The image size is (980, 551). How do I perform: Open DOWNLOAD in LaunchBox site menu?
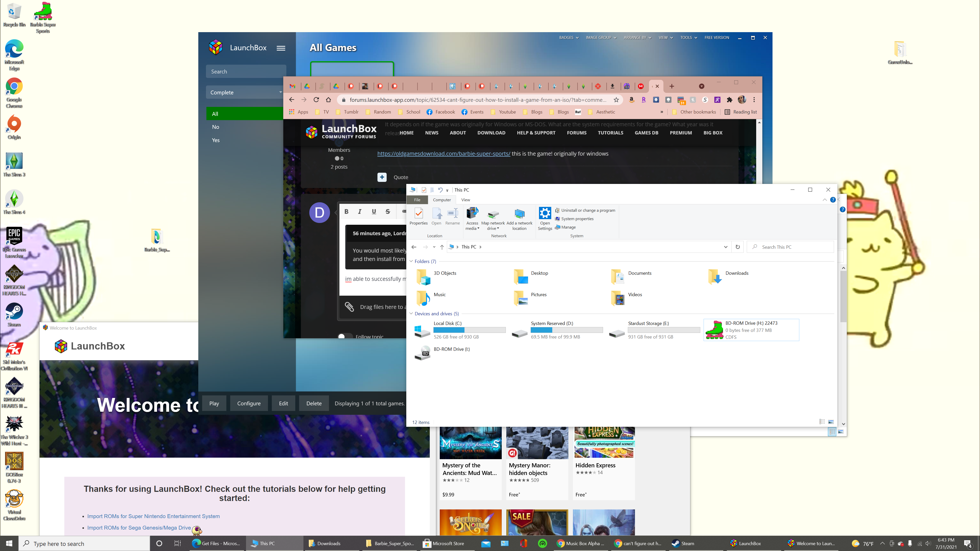pyautogui.click(x=491, y=133)
